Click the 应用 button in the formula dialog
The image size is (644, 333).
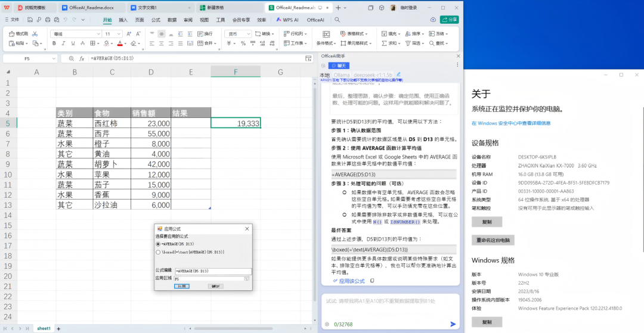[182, 286]
